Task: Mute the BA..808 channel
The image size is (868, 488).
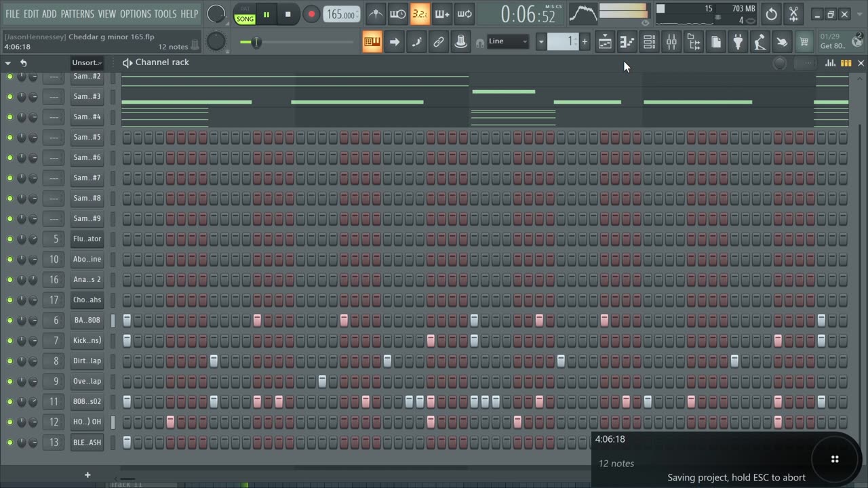Action: tap(9, 320)
